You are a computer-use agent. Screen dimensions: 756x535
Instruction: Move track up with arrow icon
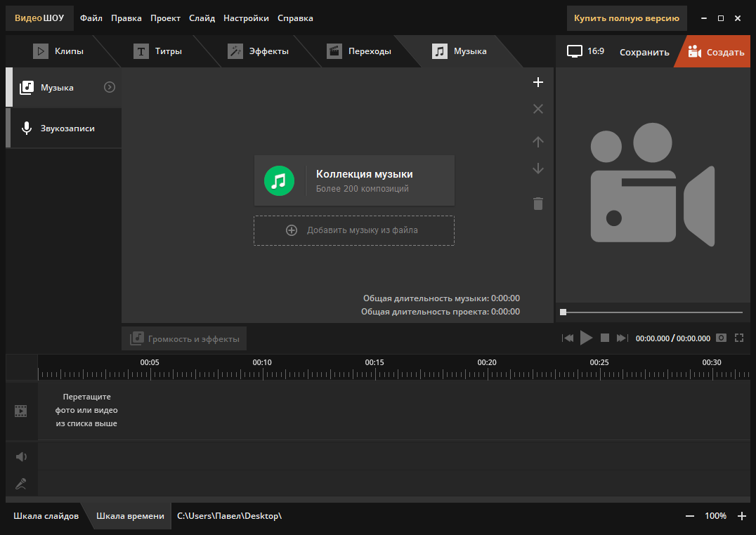point(538,142)
